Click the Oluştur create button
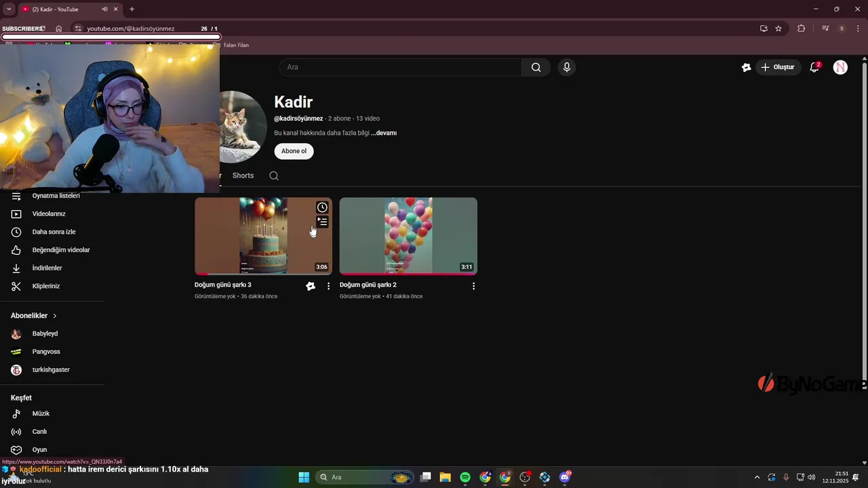The image size is (868, 488). coord(777,67)
